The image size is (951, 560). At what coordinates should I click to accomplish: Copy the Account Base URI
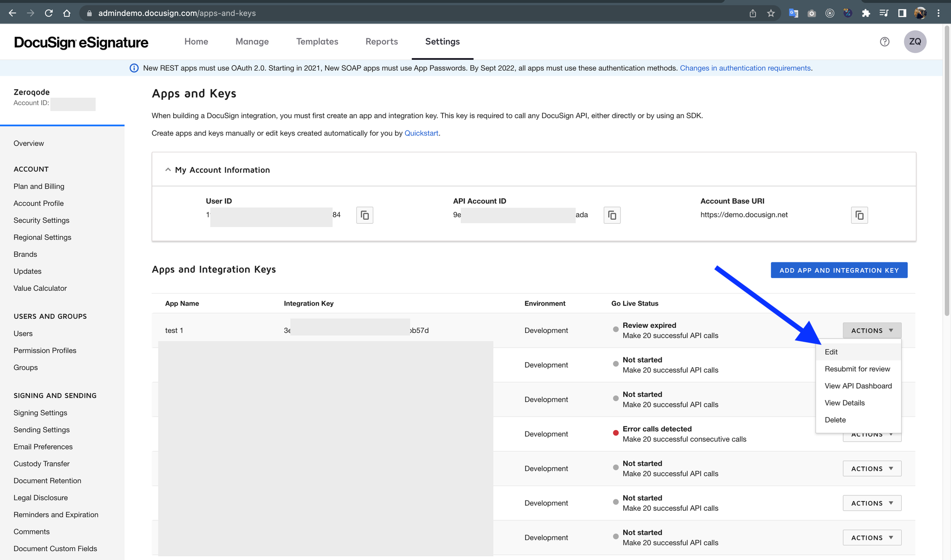860,215
